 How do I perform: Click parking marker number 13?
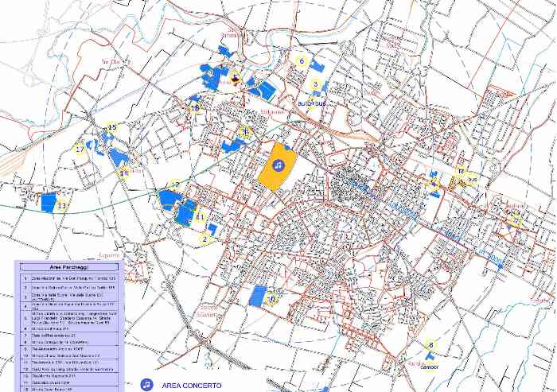tap(61, 206)
